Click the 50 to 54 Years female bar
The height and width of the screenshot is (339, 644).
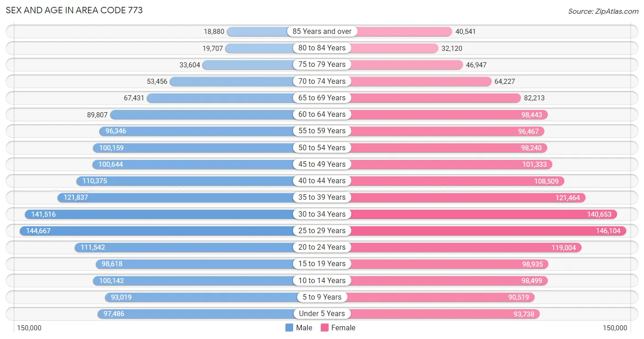(x=435, y=148)
